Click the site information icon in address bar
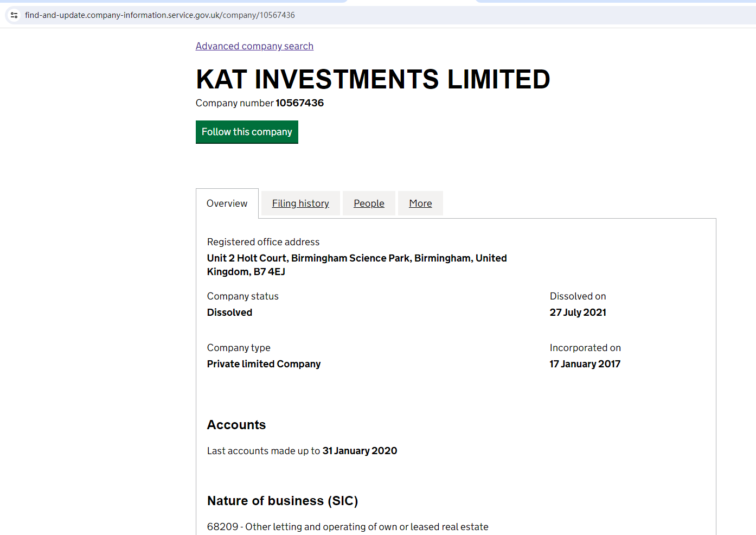 (15, 15)
